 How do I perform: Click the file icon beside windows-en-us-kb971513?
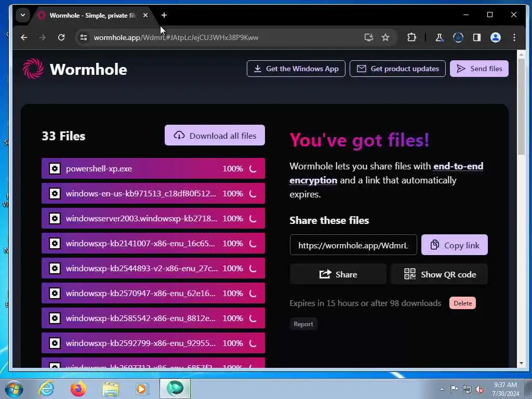tap(55, 193)
